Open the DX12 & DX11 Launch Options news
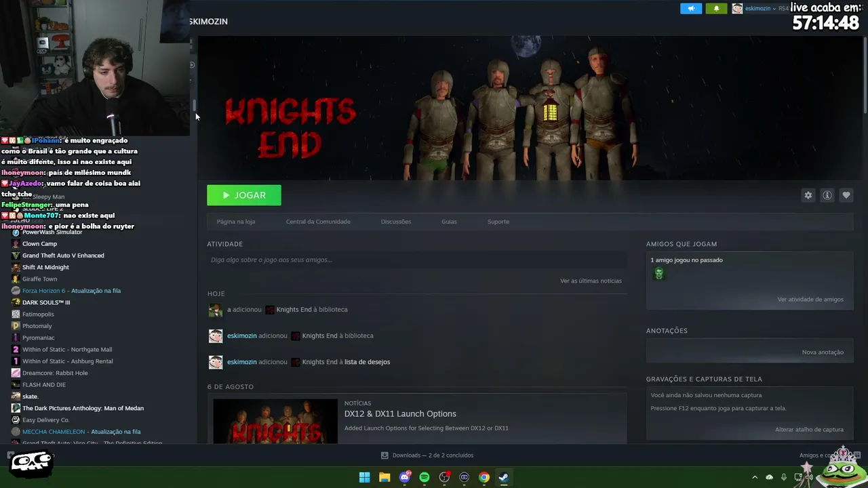Viewport: 868px width, 488px height. pyautogui.click(x=400, y=414)
